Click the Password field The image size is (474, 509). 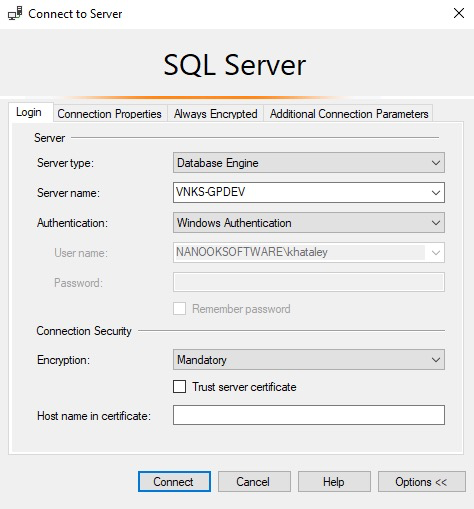click(309, 282)
